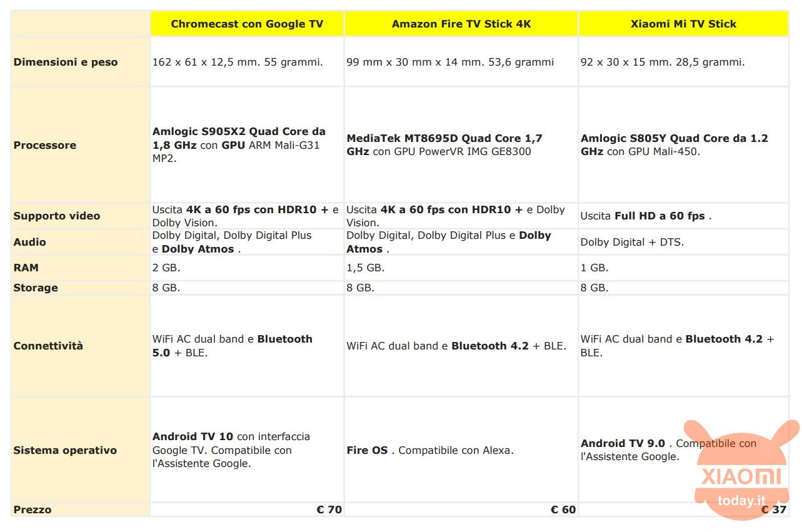Screen dimensions: 802x532
Task: Click the 'Amlogic S805Y Quad Core' processor cell
Action: 683,145
